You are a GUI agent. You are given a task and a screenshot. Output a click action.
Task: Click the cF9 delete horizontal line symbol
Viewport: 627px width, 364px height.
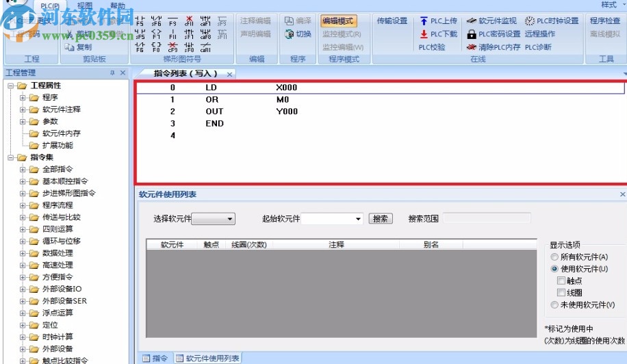(x=172, y=47)
